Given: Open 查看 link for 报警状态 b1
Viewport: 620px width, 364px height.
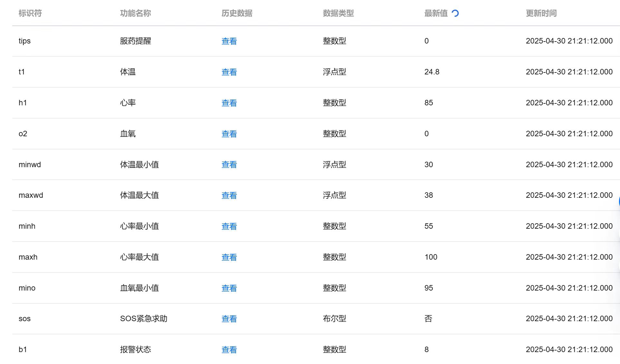Looking at the screenshot, I should (229, 350).
